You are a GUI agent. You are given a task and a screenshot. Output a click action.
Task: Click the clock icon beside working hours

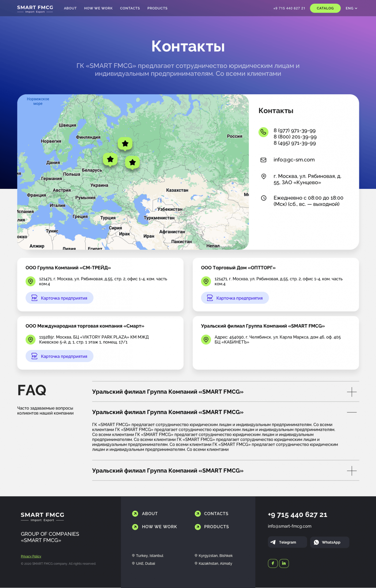(x=263, y=198)
